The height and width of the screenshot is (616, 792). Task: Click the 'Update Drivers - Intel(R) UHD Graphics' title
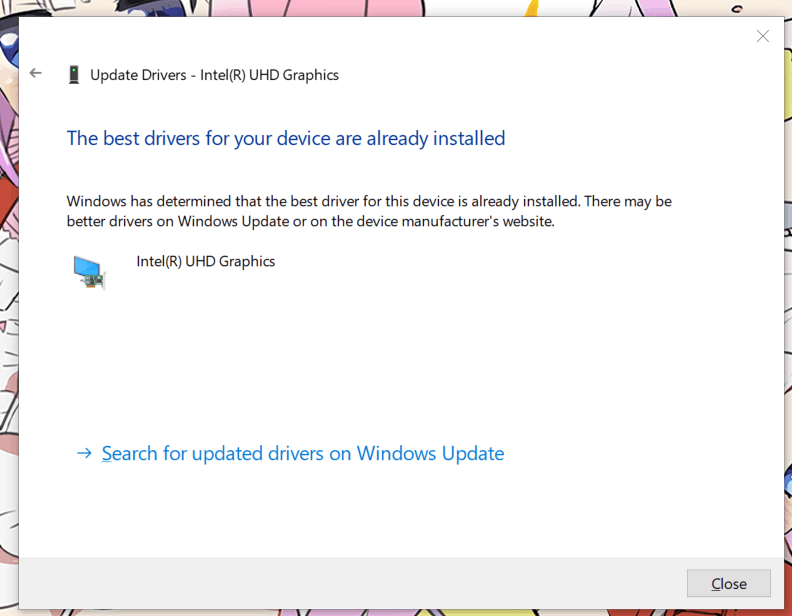[214, 75]
